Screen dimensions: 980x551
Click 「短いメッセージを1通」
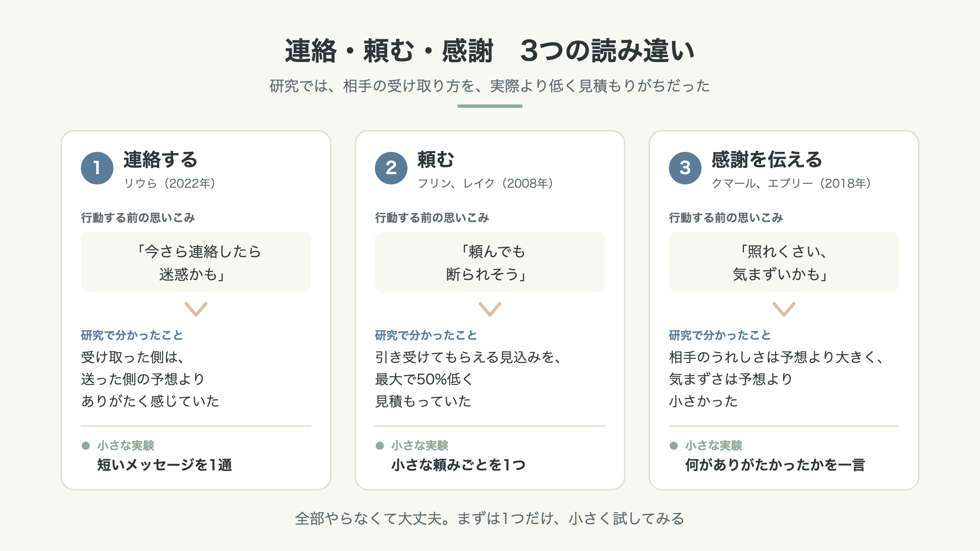click(x=165, y=465)
